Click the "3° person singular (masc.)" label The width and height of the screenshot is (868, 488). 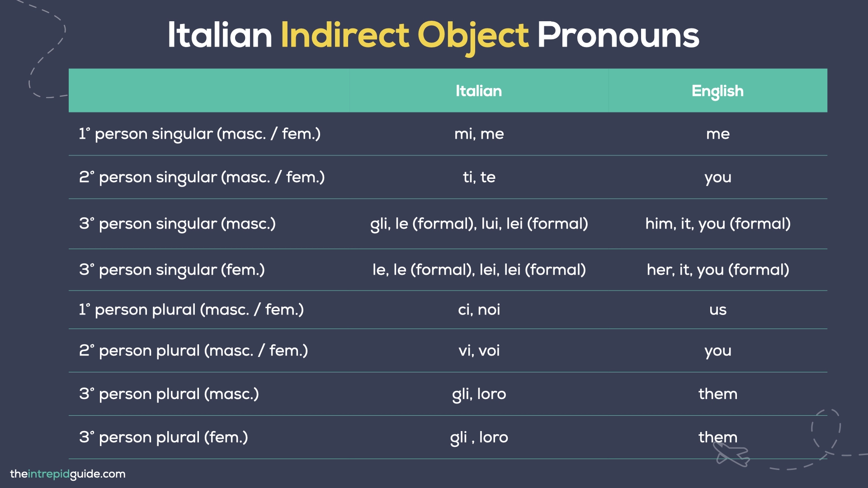point(177,224)
